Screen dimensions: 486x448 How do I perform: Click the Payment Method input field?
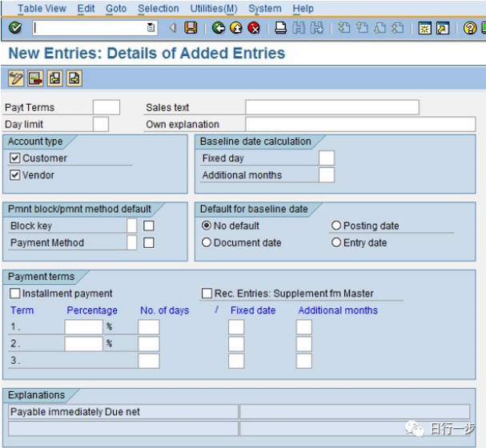click(x=132, y=242)
